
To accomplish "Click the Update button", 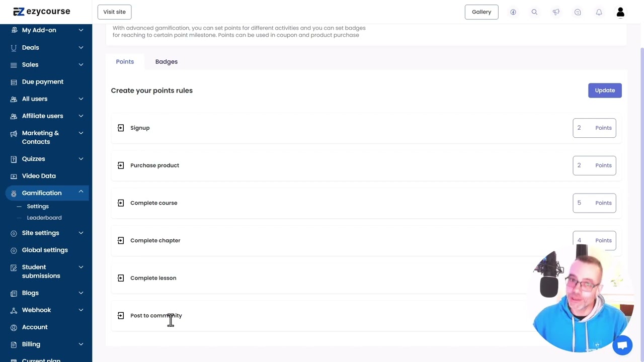I will (605, 90).
